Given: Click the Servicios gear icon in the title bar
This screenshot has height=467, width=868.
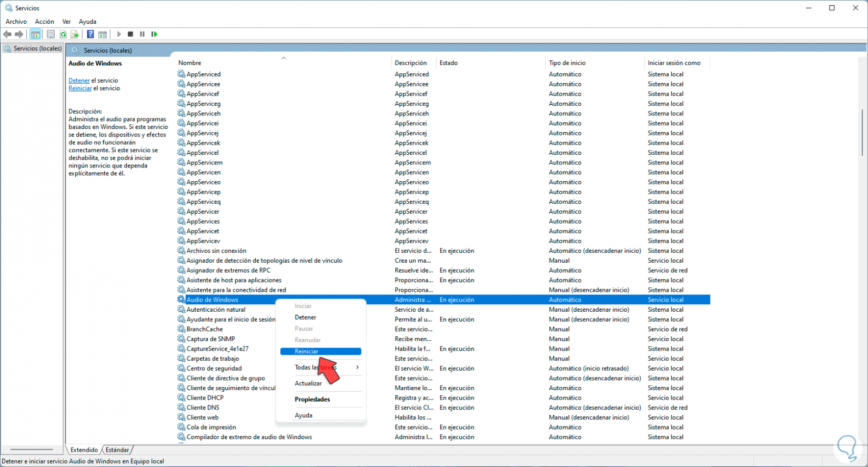Looking at the screenshot, I should pos(8,8).
